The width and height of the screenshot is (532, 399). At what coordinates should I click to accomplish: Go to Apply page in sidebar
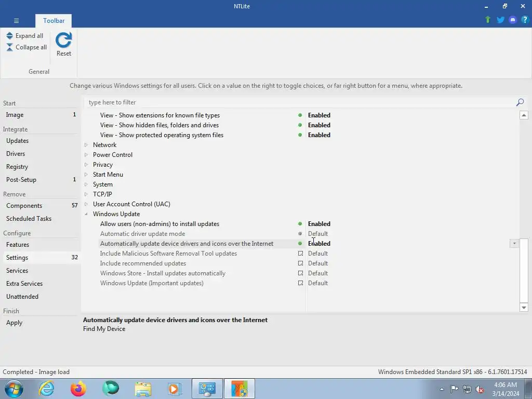[x=41, y=323]
